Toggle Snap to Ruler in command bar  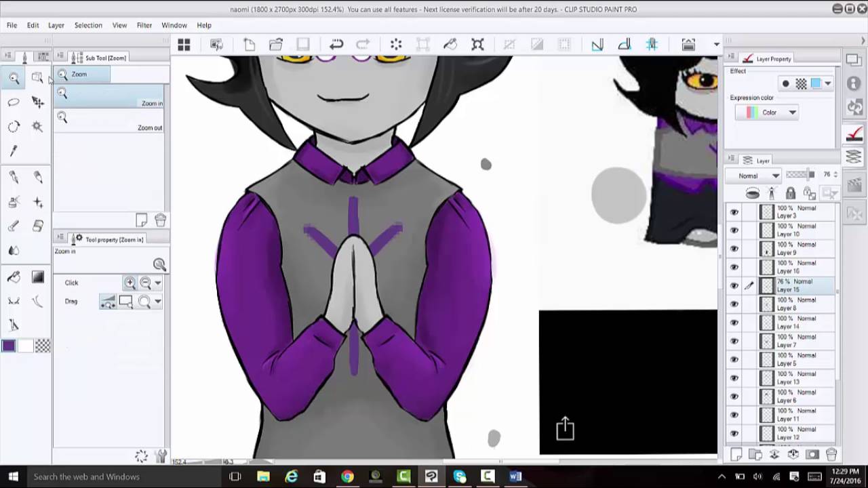tap(597, 45)
